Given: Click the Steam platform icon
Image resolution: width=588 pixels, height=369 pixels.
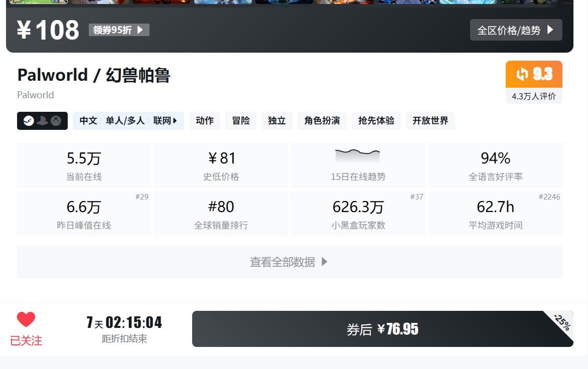Looking at the screenshot, I should click(x=29, y=121).
